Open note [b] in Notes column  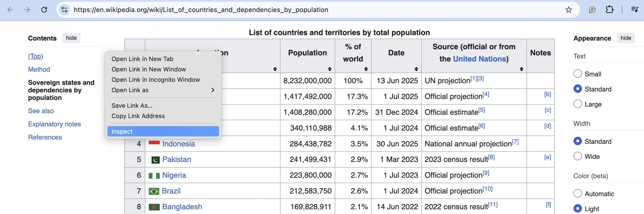click(547, 94)
